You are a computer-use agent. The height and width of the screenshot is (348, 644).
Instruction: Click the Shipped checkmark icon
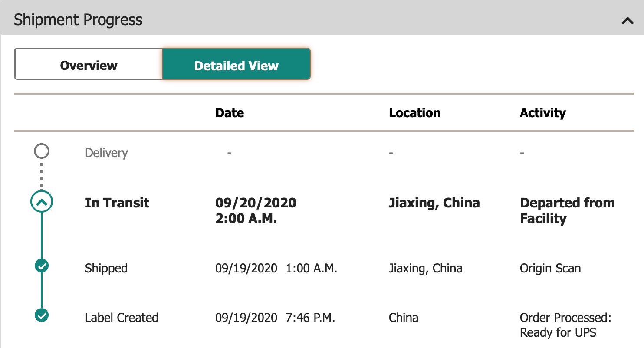(42, 266)
